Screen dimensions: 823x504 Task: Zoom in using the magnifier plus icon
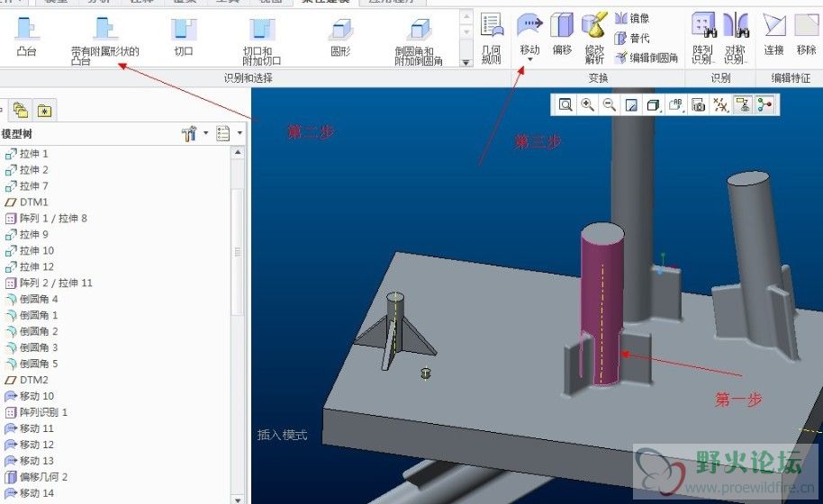(587, 105)
